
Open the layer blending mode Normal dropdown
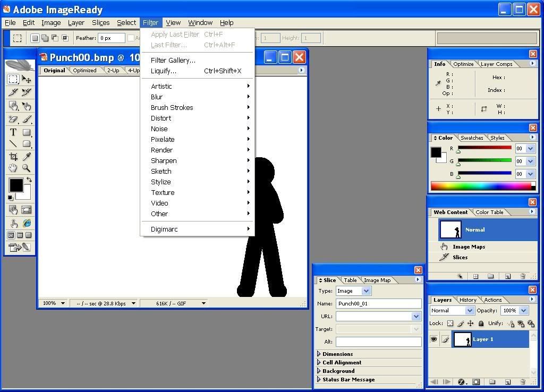[452, 311]
